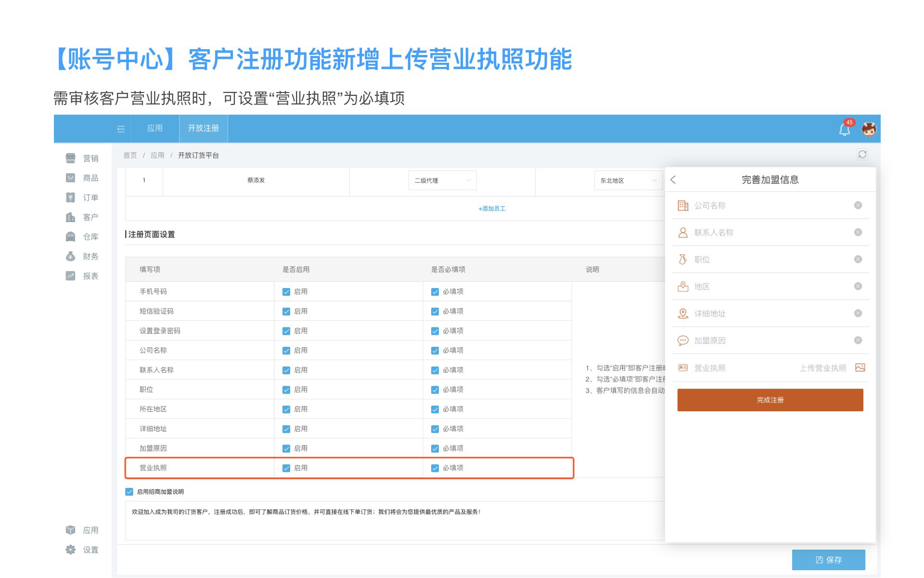Uncheck 启用招商加盟说明 checkbox
This screenshot has height=578, width=924.
pyautogui.click(x=129, y=492)
